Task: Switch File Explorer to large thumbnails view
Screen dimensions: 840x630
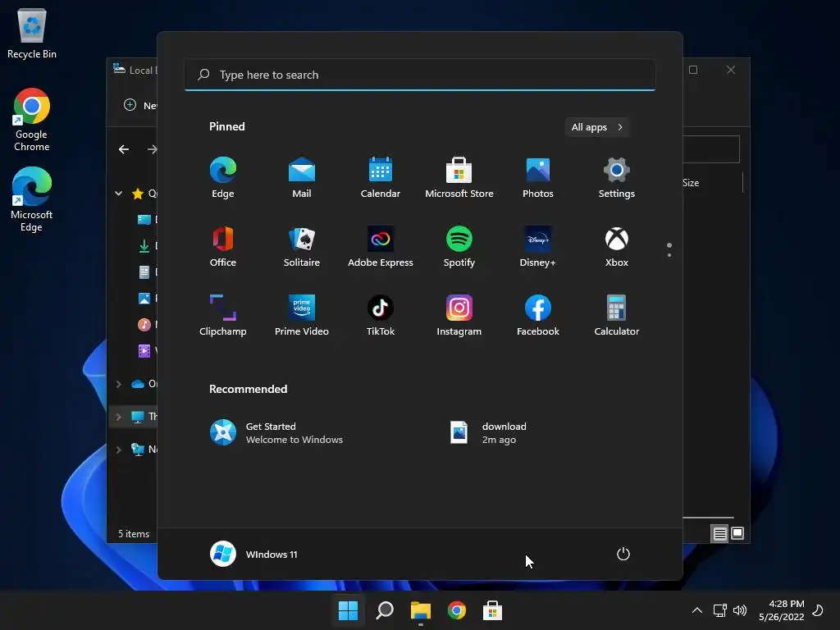Action: (x=737, y=533)
